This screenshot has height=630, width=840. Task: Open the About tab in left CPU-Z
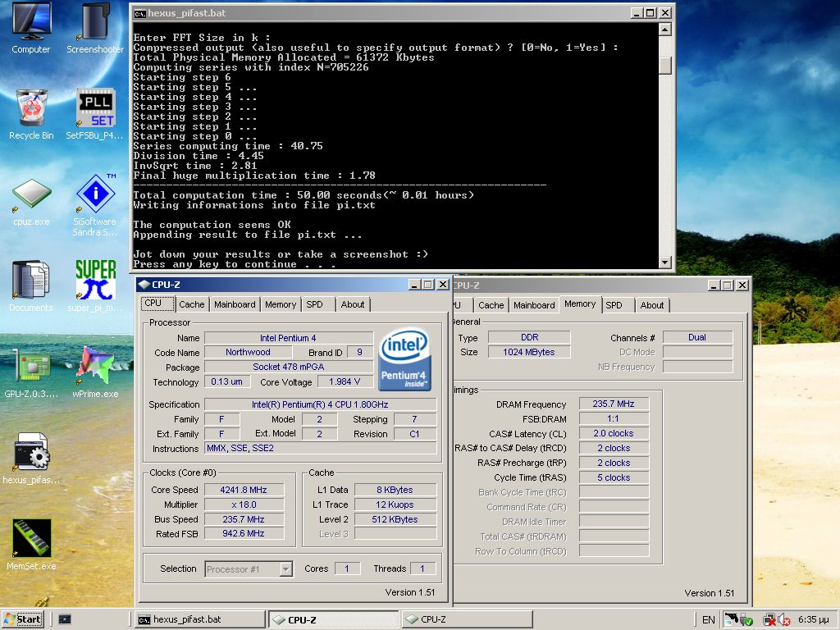coord(353,304)
